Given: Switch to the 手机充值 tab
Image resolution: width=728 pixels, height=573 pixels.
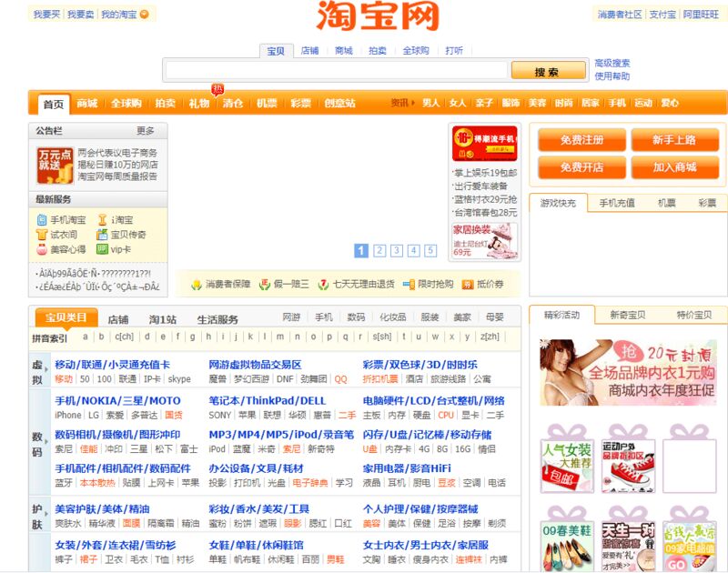Looking at the screenshot, I should [x=617, y=203].
